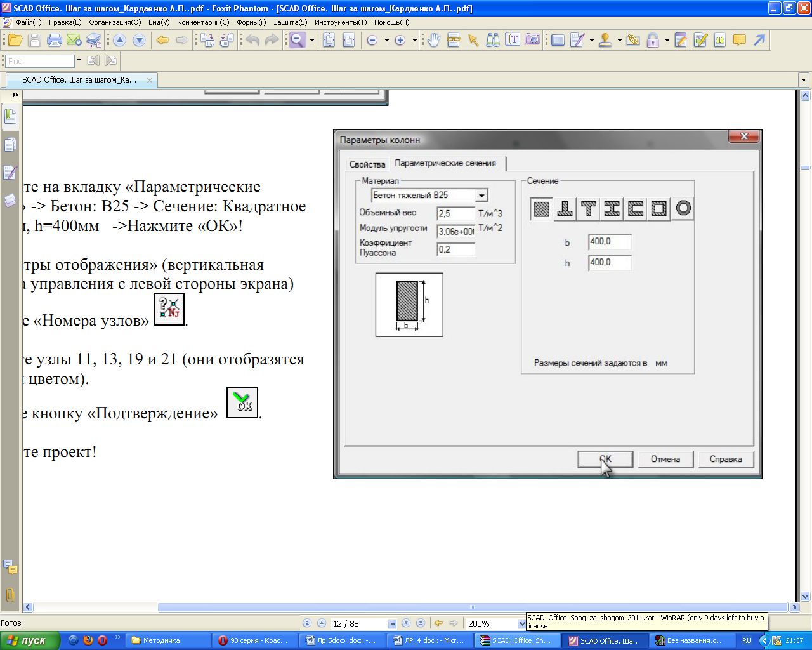Select the channel section icon
The width and height of the screenshot is (812, 650).
tap(636, 208)
